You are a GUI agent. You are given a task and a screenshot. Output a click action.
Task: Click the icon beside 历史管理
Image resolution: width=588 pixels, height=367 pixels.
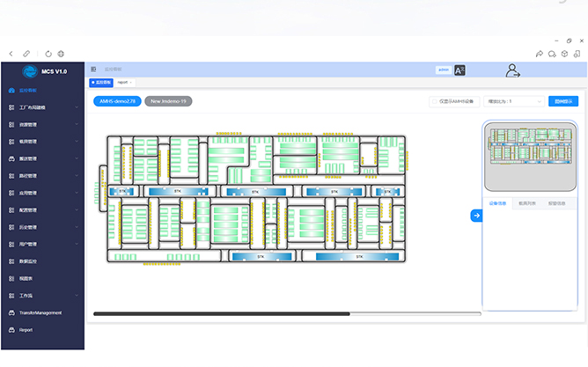tap(11, 227)
